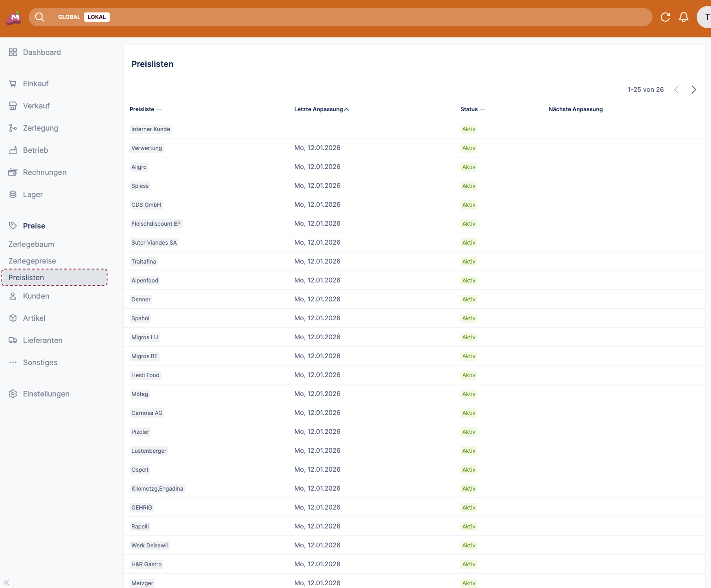
Task: Open the Fleischdiscount EP price list
Action: 156,224
